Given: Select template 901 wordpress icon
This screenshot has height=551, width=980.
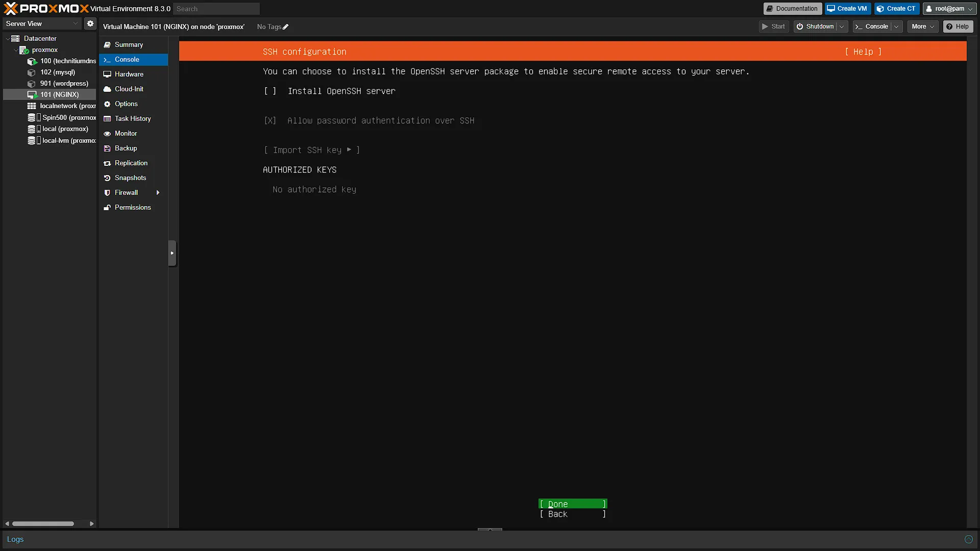Looking at the screenshot, I should click(x=32, y=84).
